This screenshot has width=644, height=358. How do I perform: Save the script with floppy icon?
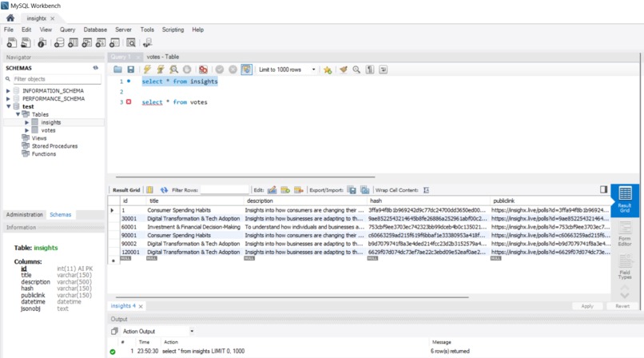(x=130, y=70)
